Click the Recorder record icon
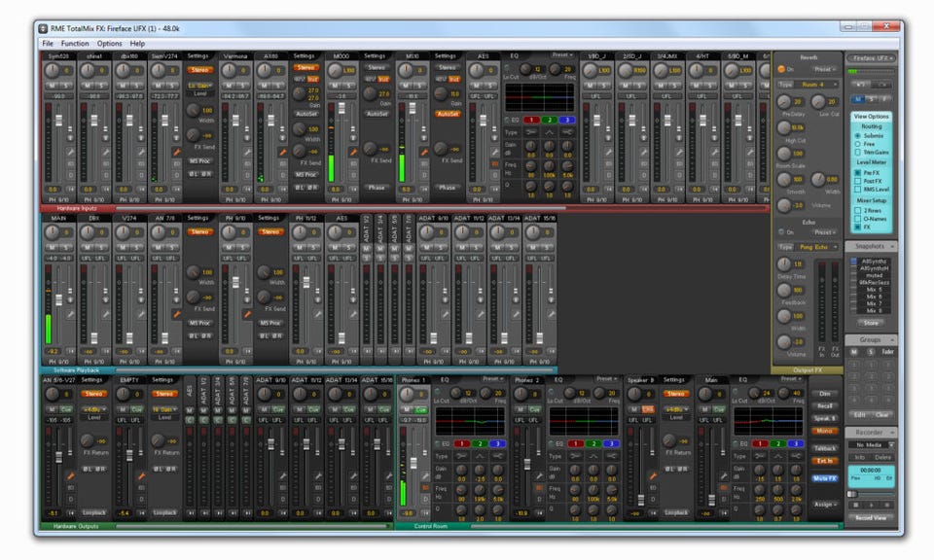 tap(887, 506)
